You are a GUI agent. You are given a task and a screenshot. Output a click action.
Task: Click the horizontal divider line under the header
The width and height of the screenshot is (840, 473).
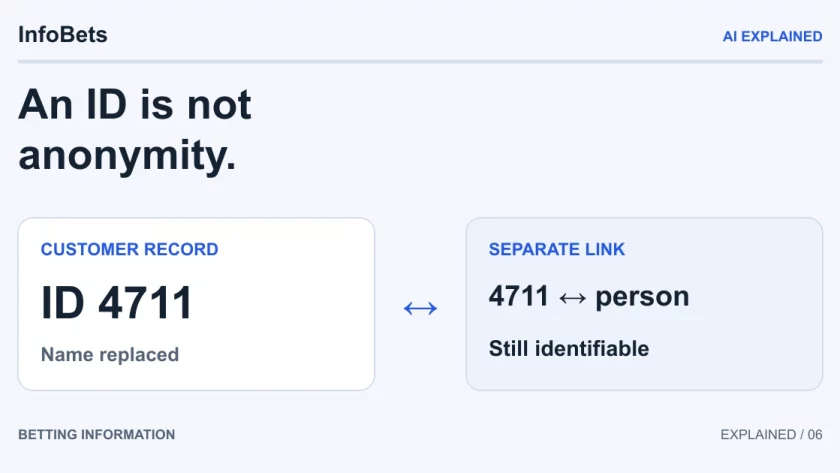coord(421,62)
